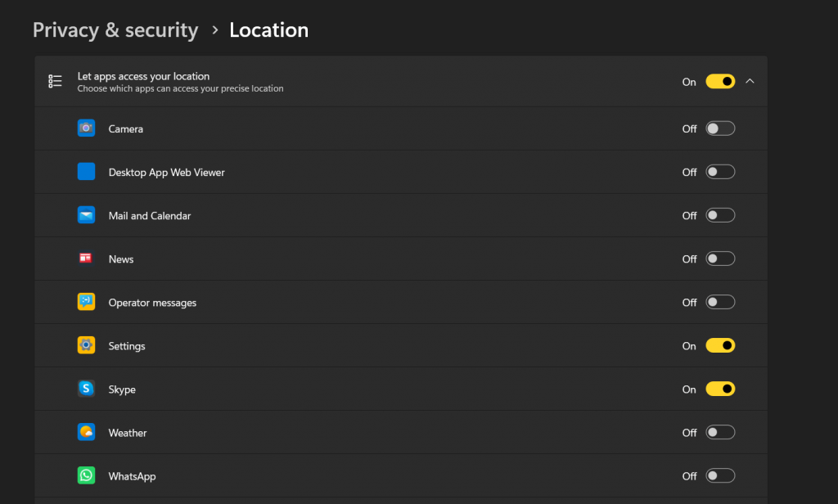Collapse the Let apps access your location section
Screen dimensions: 838x504
point(750,81)
